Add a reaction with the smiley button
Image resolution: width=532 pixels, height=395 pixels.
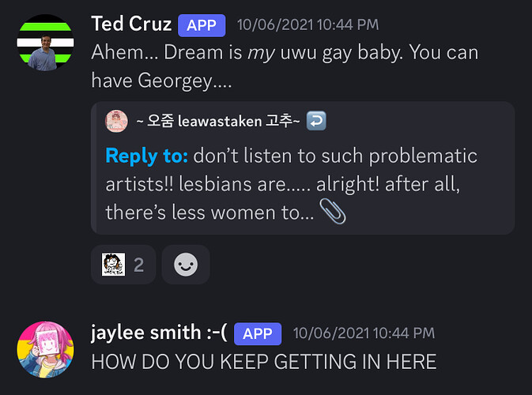pyautogui.click(x=186, y=265)
